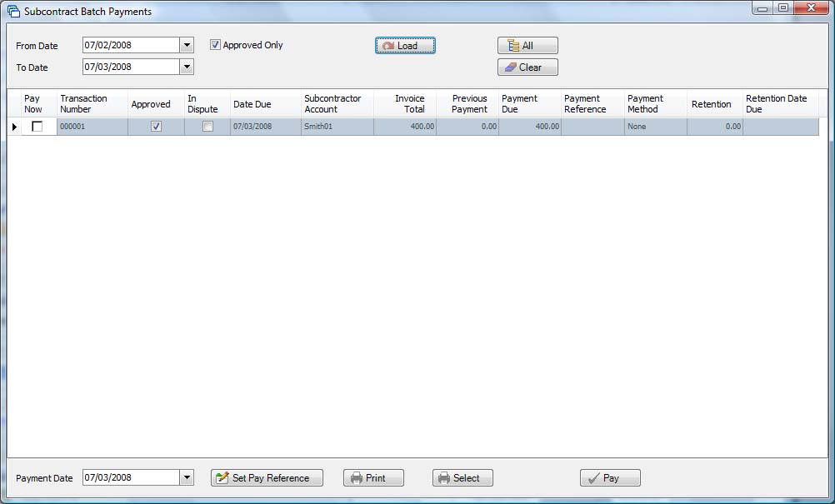Click the row selector arrow indicator

click(x=14, y=127)
